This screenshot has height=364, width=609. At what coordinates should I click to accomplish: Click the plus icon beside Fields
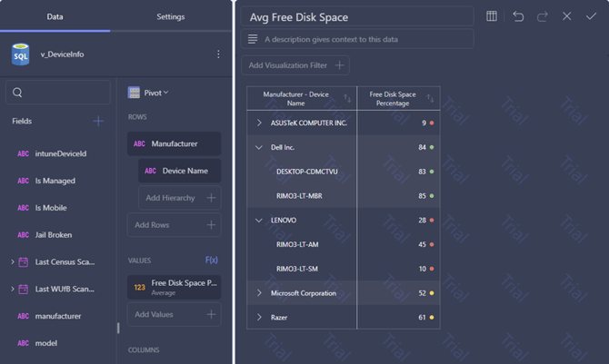click(98, 121)
